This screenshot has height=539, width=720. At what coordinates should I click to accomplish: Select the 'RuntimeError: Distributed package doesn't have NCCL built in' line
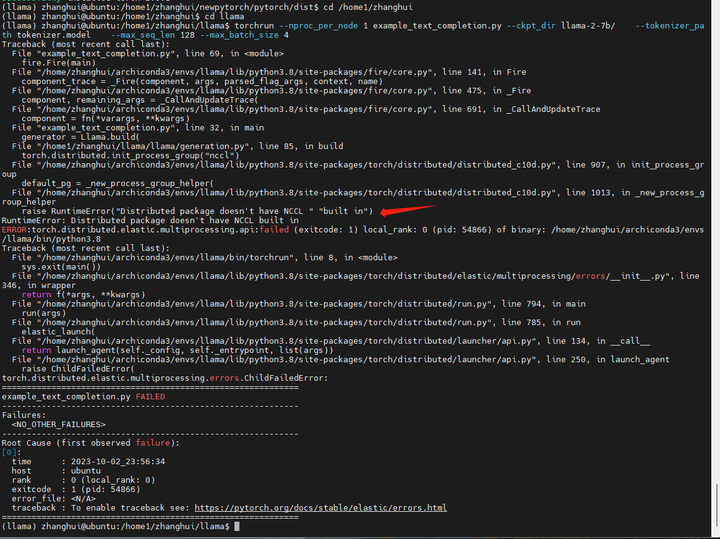pos(150,220)
